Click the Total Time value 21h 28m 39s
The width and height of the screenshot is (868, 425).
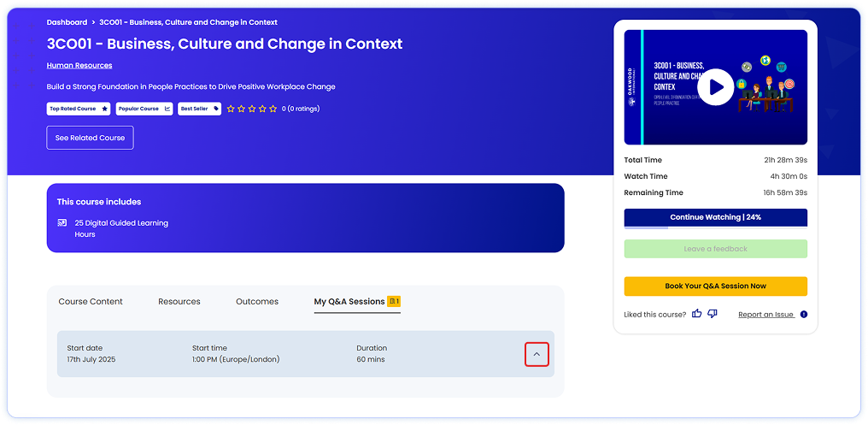click(785, 160)
